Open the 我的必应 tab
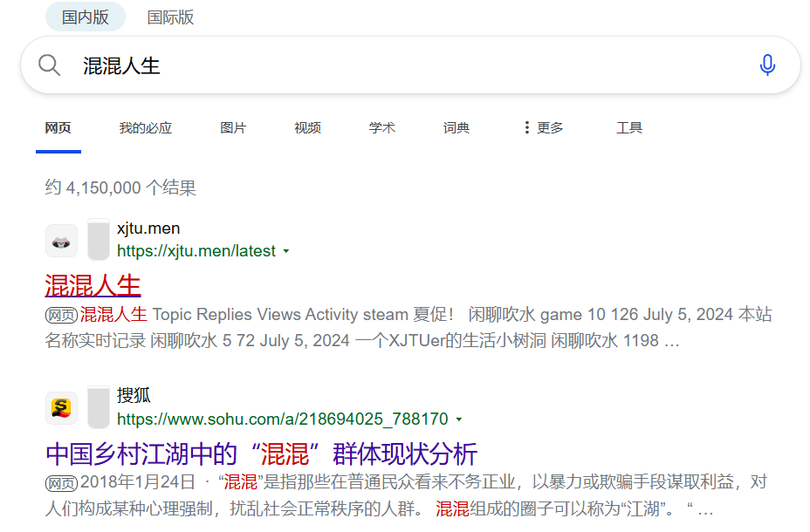The height and width of the screenshot is (532, 810). coord(145,127)
